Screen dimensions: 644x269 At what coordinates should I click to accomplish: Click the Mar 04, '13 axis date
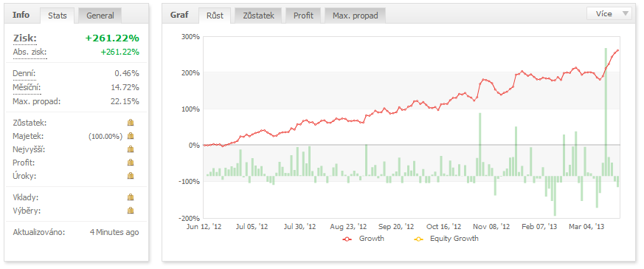click(x=586, y=227)
